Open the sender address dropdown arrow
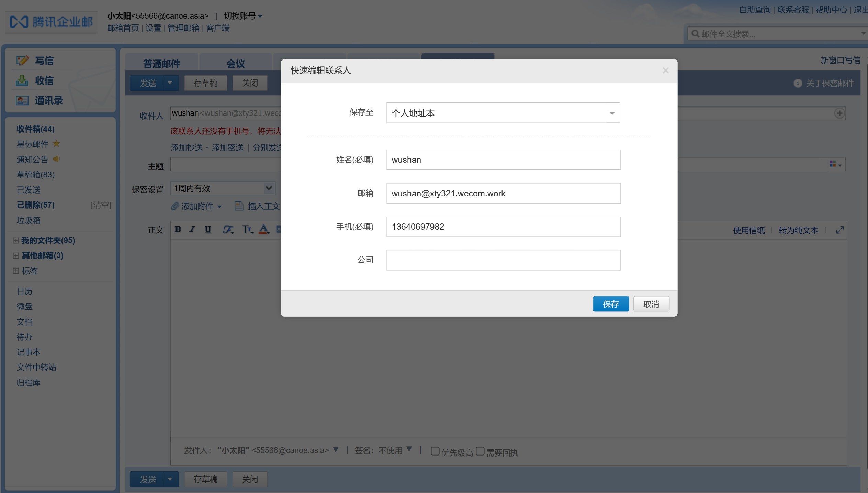 [x=336, y=450]
